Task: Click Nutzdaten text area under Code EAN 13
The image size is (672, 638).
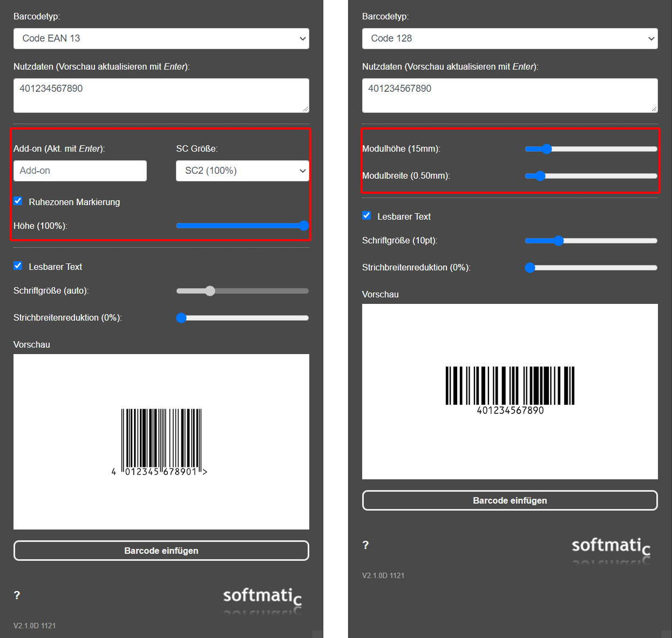Action: [161, 96]
